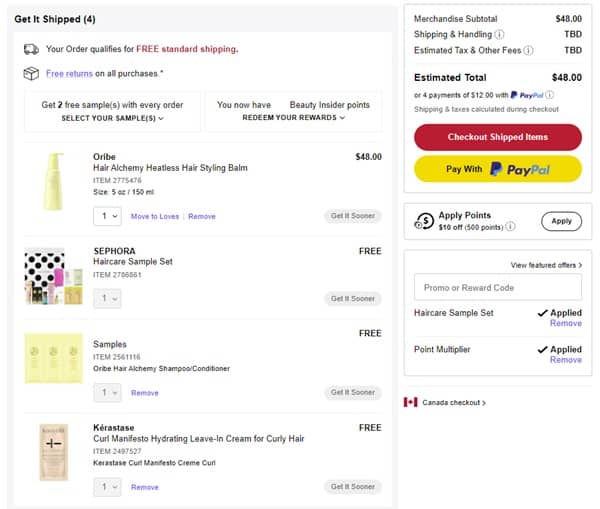Remove the Haircare Sample Set promo
Viewport: 600px width, 509px height.
pos(565,324)
